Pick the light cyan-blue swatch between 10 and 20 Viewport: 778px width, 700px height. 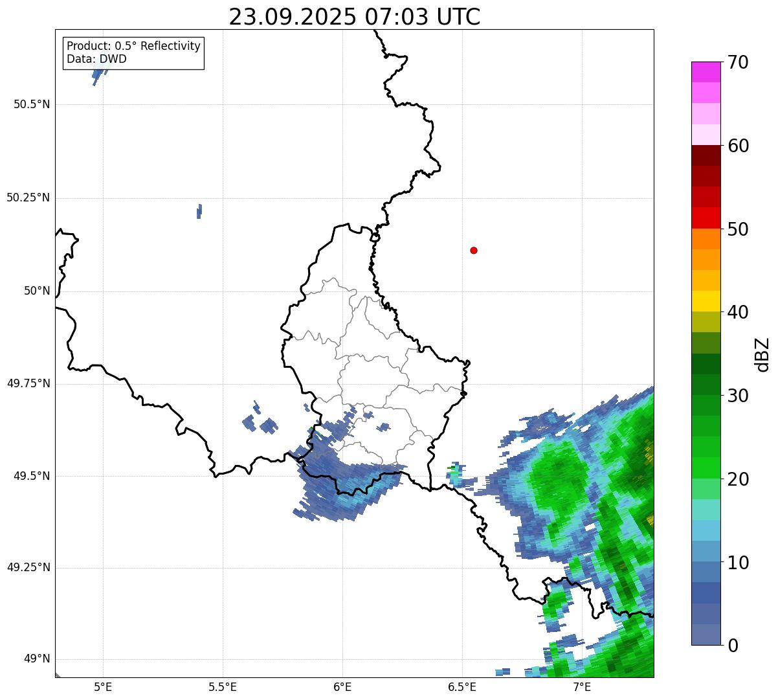pos(706,530)
